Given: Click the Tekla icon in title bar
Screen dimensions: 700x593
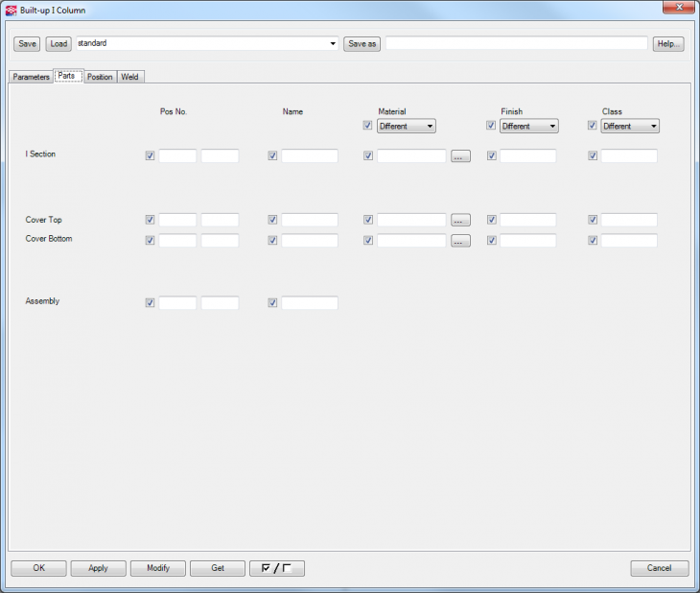Looking at the screenshot, I should (12, 10).
